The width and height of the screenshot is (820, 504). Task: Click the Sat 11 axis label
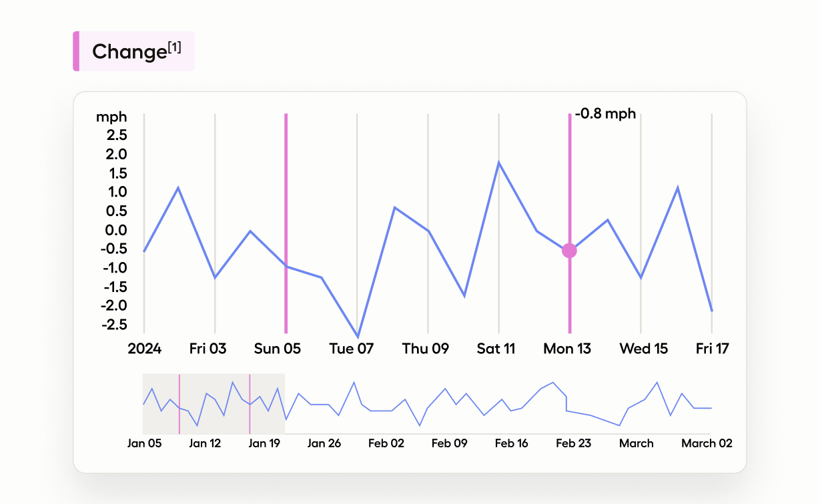click(x=496, y=349)
